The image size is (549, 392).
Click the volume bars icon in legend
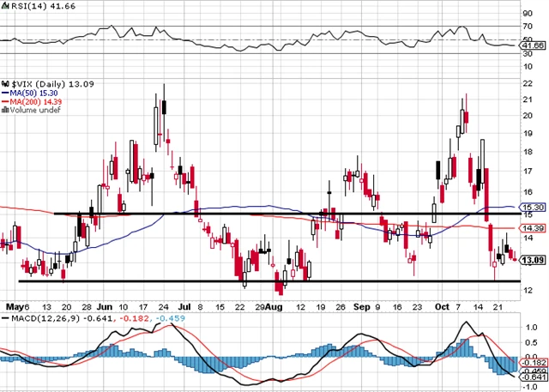4,111
